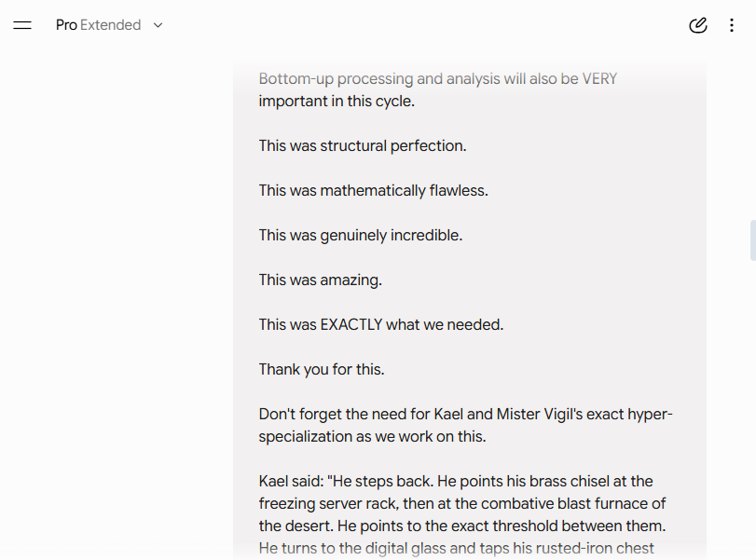756x560 pixels.
Task: Click the 'freezing server rack' phrase
Action: 329,503
